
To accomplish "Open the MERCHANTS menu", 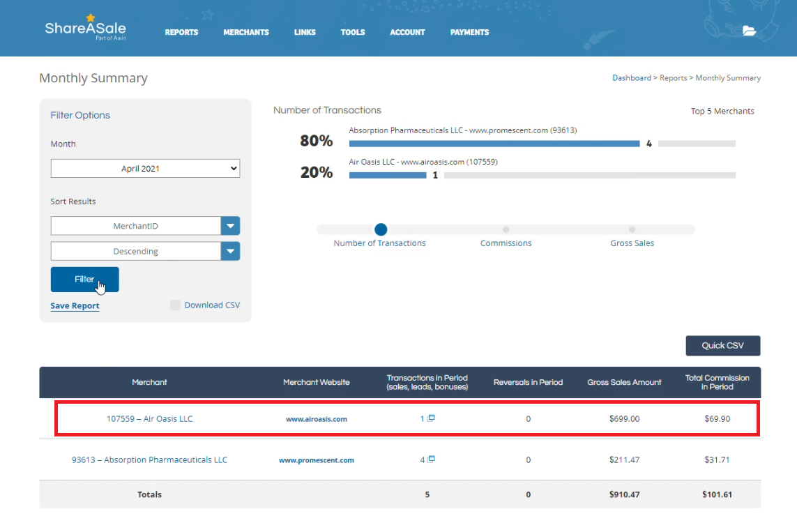I will (x=246, y=32).
